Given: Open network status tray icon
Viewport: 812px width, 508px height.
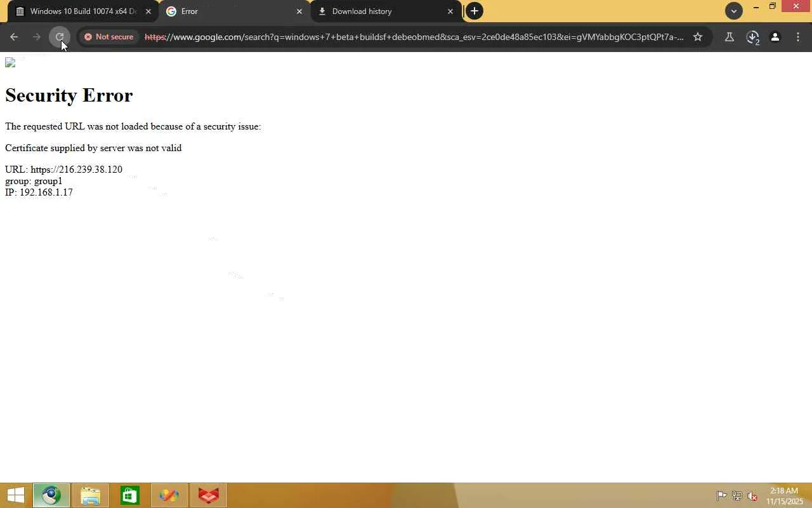Looking at the screenshot, I should click(737, 496).
